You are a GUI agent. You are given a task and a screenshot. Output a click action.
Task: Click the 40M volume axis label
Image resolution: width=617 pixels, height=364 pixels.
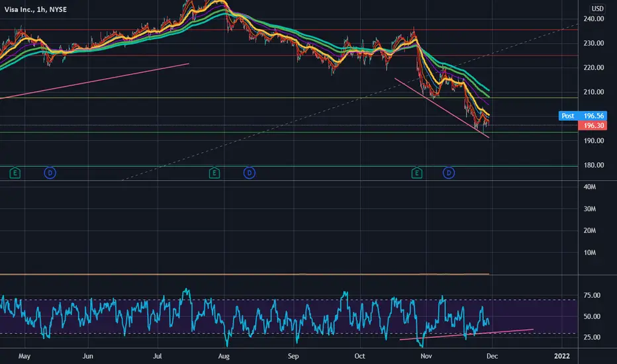pyautogui.click(x=589, y=187)
